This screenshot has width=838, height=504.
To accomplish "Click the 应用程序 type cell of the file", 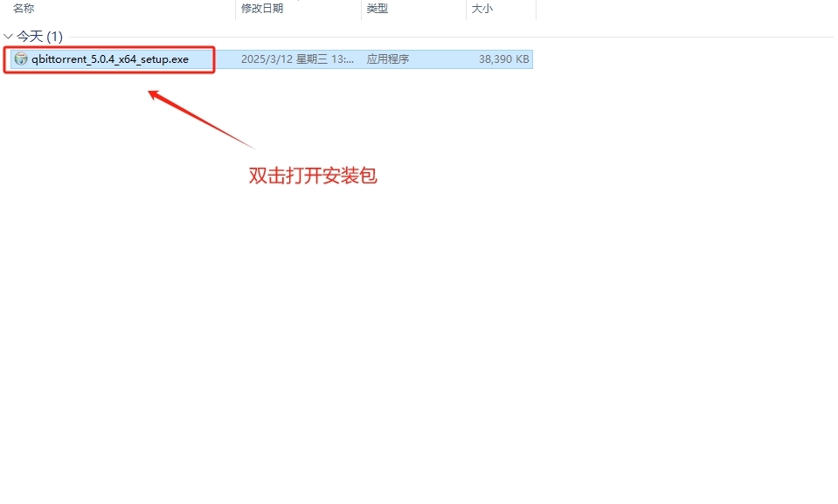I will pos(393,59).
